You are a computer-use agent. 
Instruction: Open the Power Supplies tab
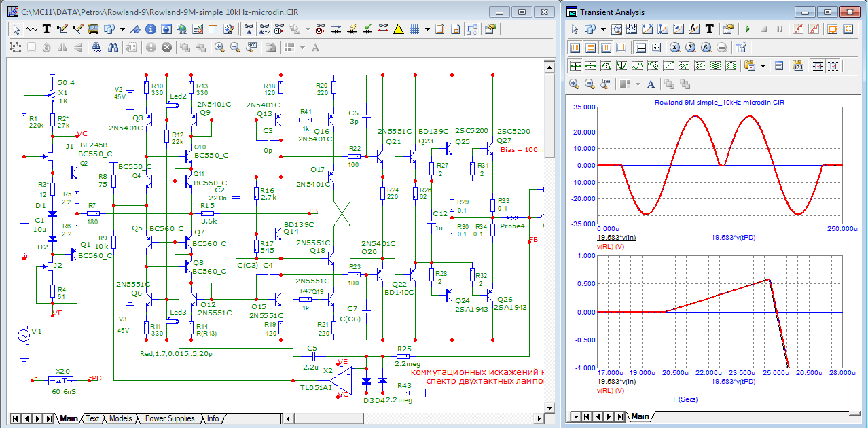pyautogui.click(x=169, y=418)
